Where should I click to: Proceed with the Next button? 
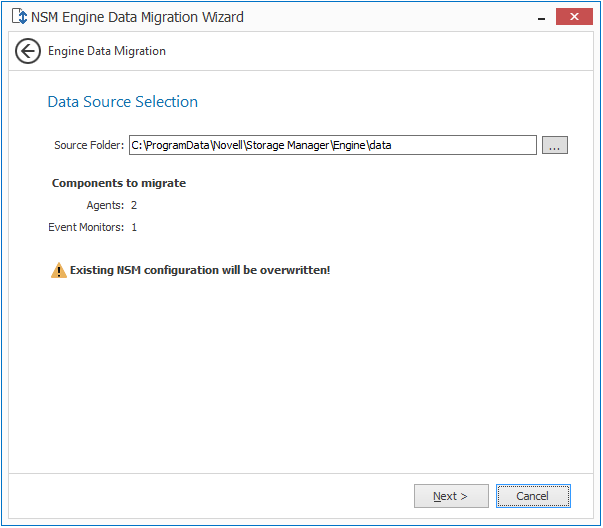(x=451, y=496)
